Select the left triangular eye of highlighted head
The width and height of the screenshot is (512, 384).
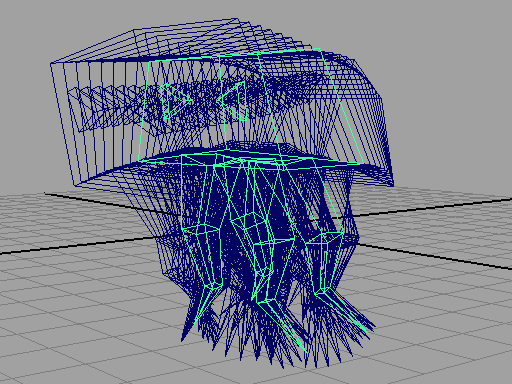175,101
